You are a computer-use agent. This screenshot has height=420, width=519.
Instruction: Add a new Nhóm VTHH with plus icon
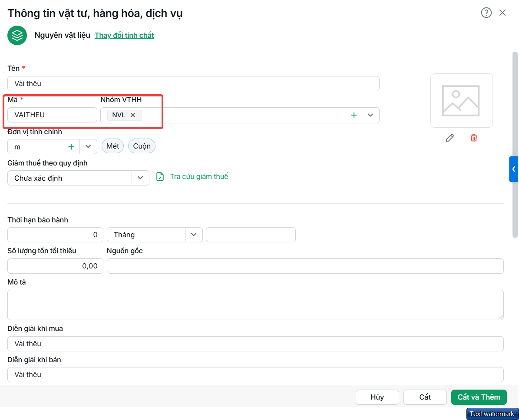354,115
